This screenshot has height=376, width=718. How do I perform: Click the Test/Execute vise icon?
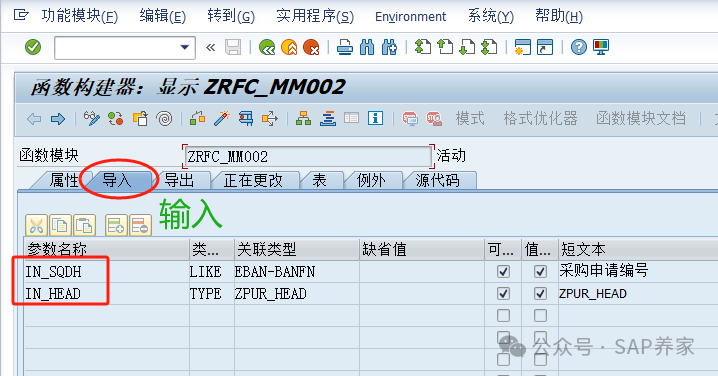246,119
